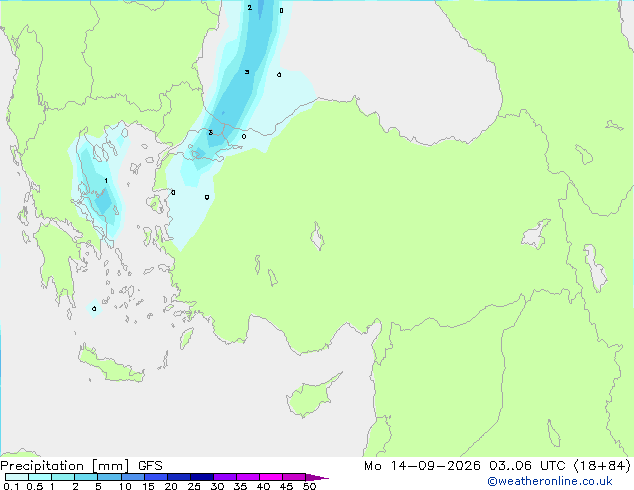This screenshot has width=634, height=490.
Task: Click the precipitation value 1 over Greece
Action: coord(106,181)
